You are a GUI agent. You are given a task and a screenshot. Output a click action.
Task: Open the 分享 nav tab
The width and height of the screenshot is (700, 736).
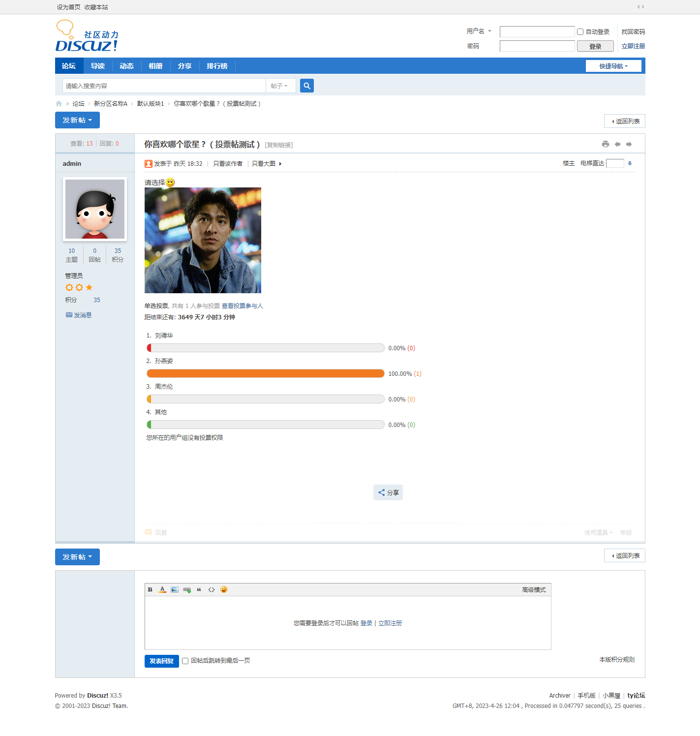click(x=184, y=66)
